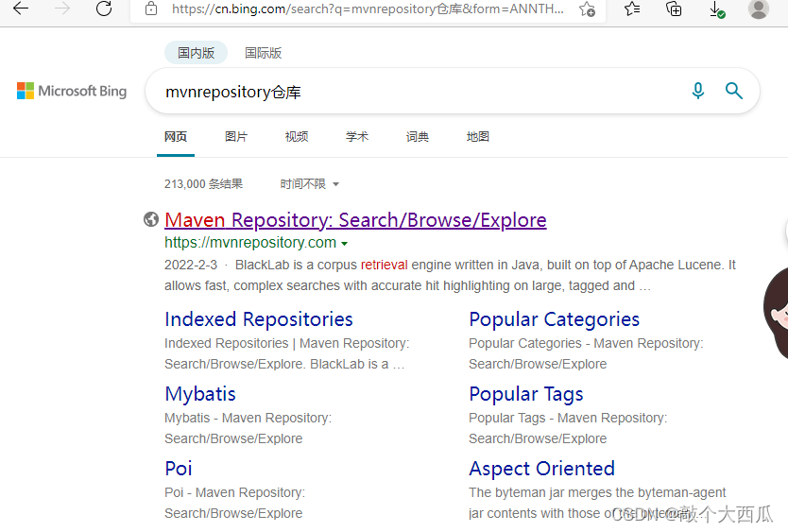
Task: Open the user profile avatar
Action: pyautogui.click(x=758, y=9)
